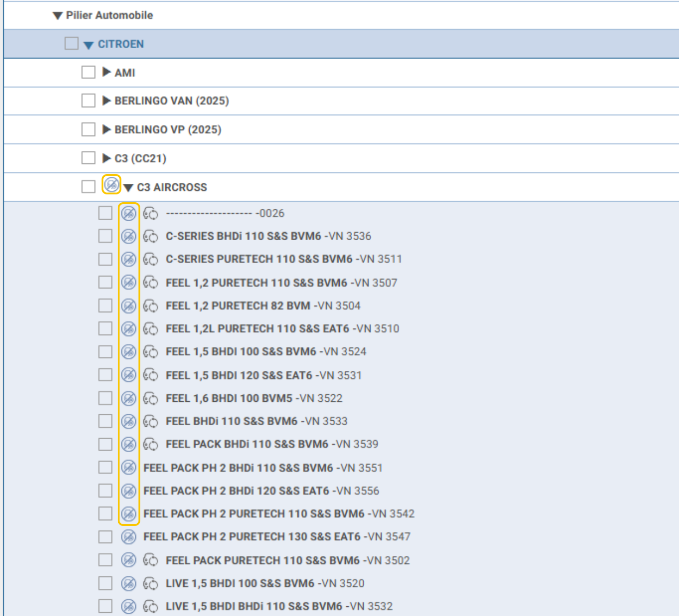Click the text FEEL 1,5 BHDI 120 S&S EAT6 -VN 3531

[264, 375]
